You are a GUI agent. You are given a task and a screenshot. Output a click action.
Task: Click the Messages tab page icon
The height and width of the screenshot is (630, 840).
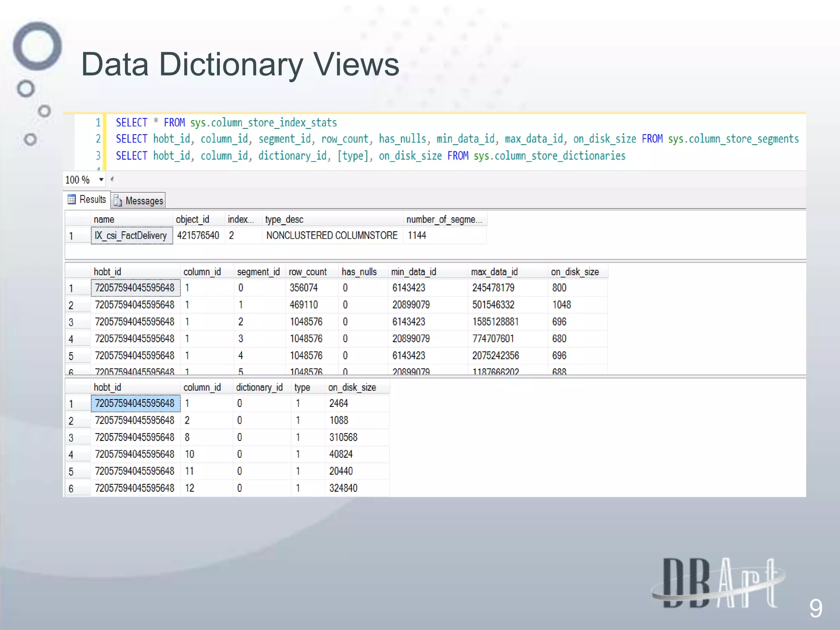(118, 201)
